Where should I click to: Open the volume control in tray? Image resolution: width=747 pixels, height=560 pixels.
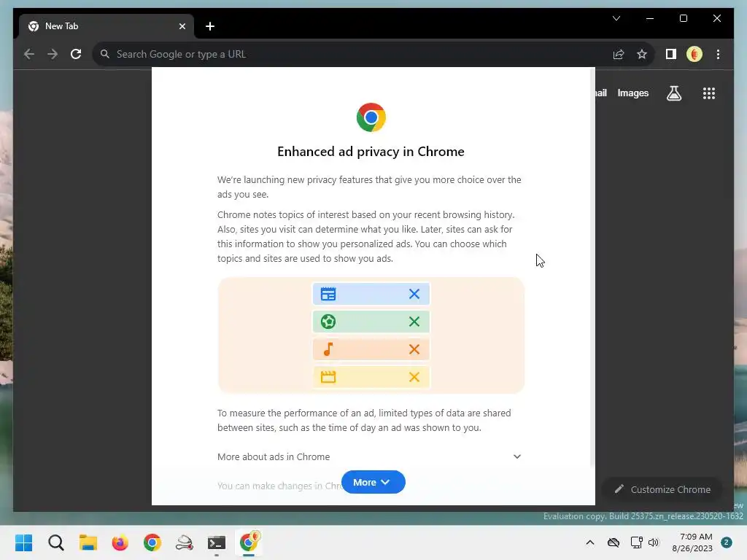[654, 542]
